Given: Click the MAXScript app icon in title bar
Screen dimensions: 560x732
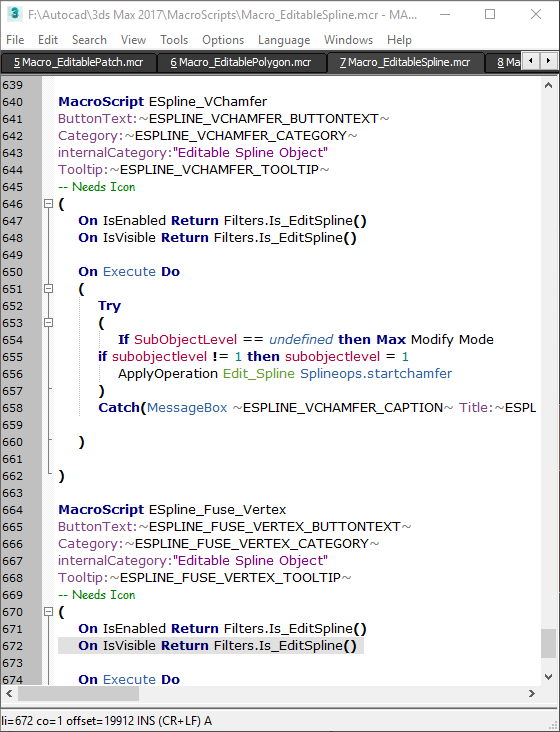Looking at the screenshot, I should coord(15,14).
